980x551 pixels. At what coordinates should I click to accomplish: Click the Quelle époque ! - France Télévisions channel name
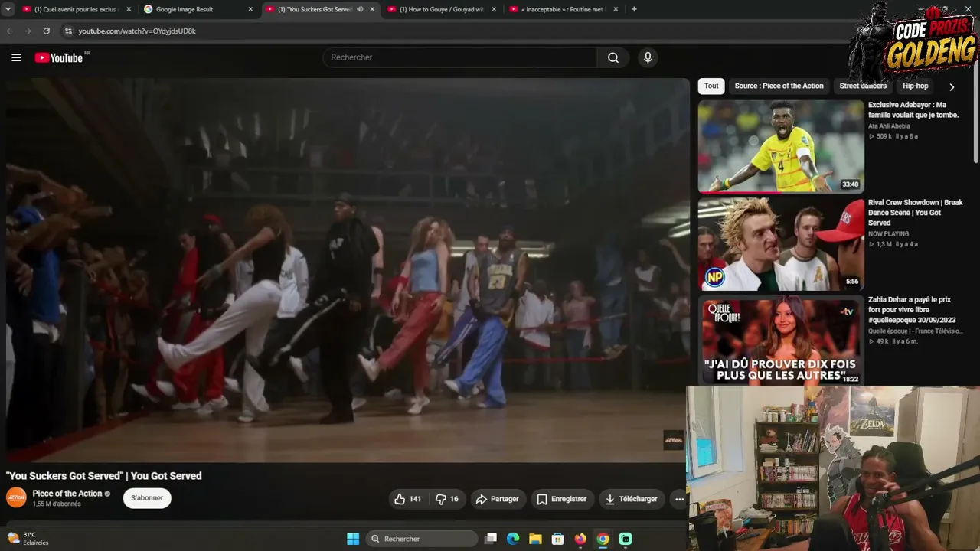(916, 331)
